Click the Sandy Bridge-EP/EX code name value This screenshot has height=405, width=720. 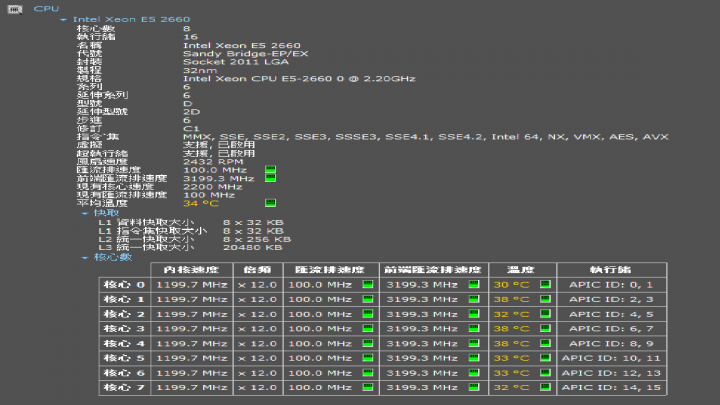[246, 54]
